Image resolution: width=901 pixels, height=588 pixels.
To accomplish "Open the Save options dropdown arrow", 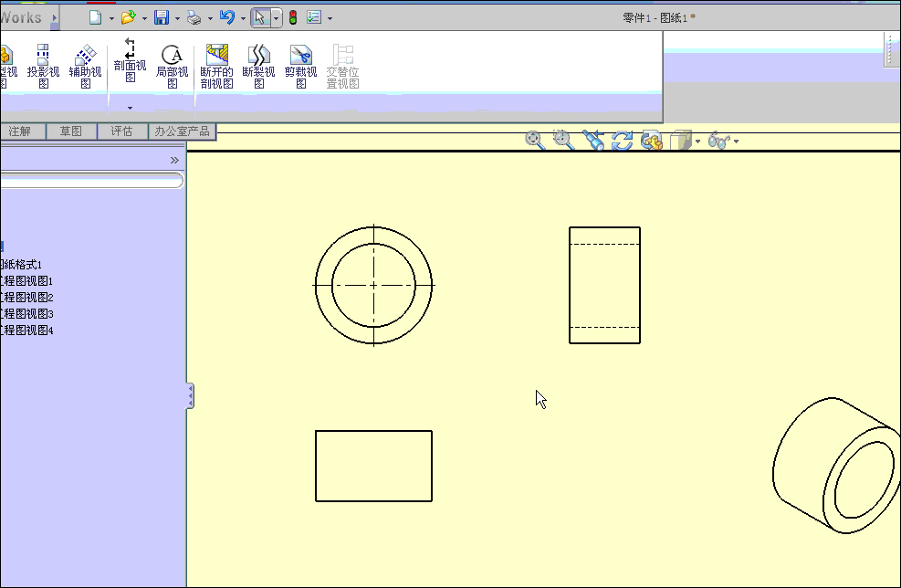I will click(177, 18).
